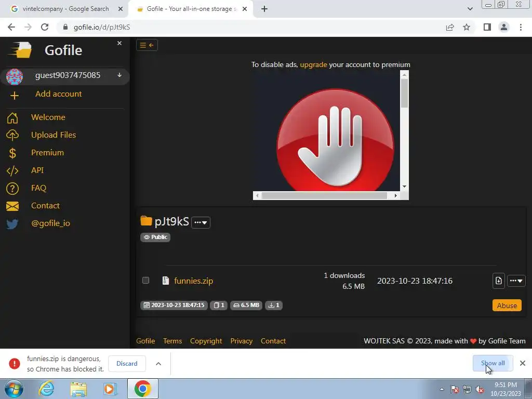Open a new Chrome tab
The image size is (532, 399).
pyautogui.click(x=264, y=9)
